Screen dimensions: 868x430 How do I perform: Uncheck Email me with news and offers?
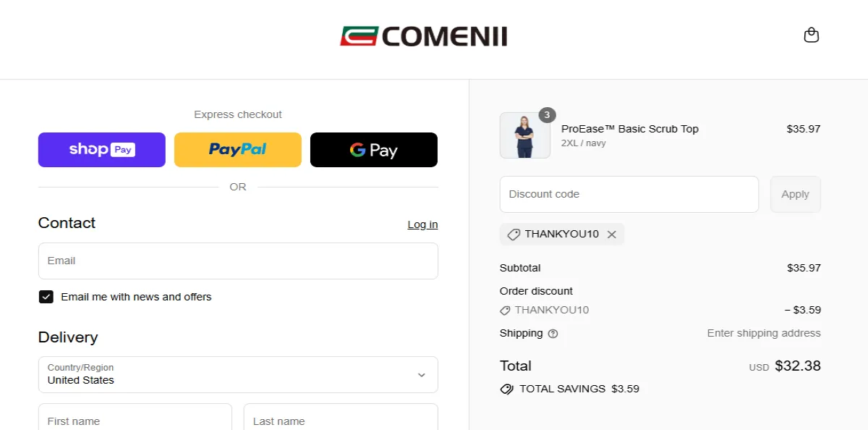46,296
